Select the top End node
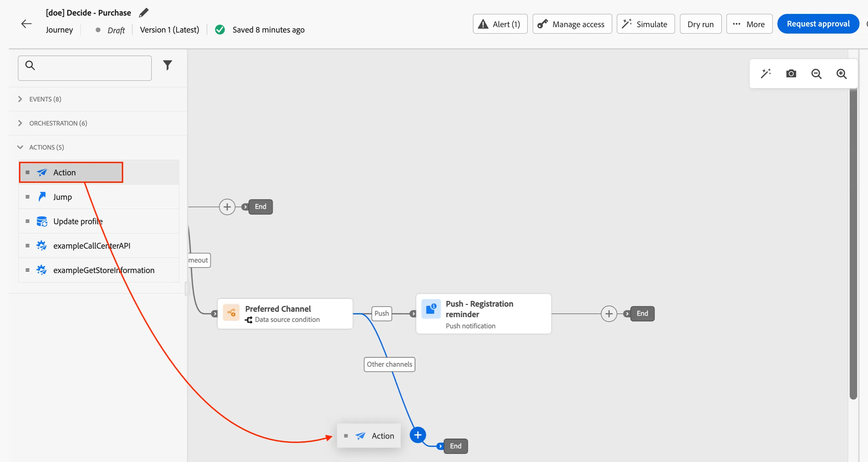The image size is (868, 462). click(x=260, y=207)
